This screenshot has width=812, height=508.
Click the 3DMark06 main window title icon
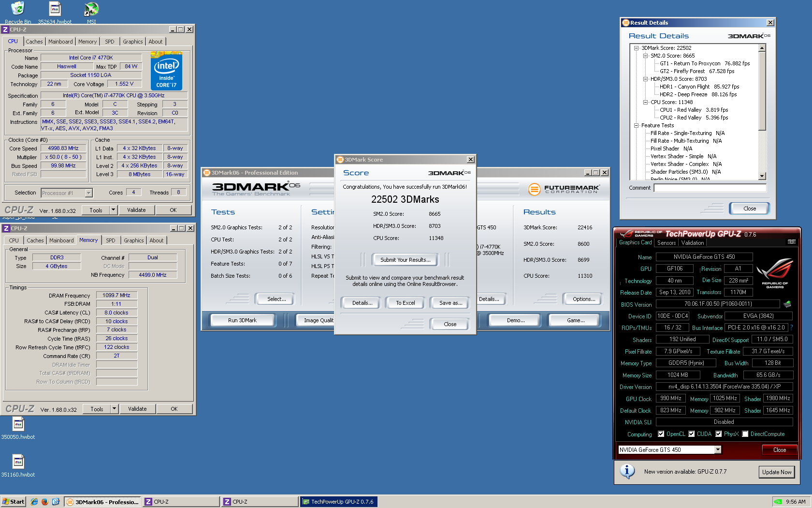point(207,173)
